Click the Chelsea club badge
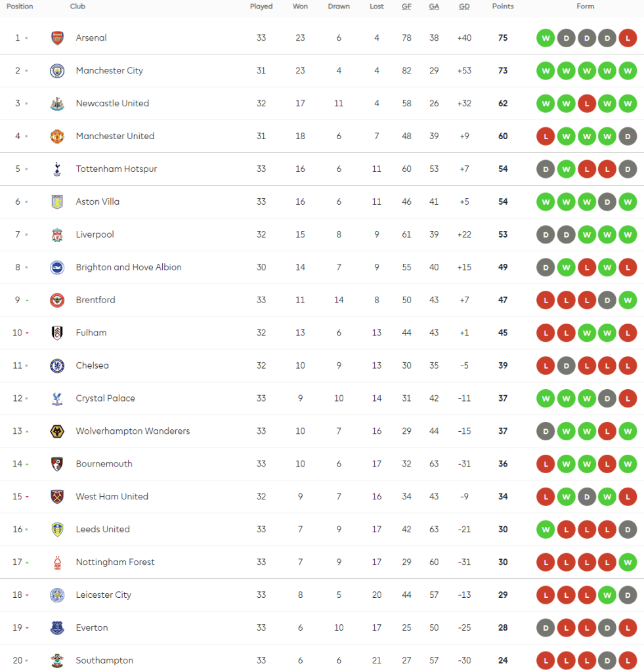The image size is (644, 672). 57,366
